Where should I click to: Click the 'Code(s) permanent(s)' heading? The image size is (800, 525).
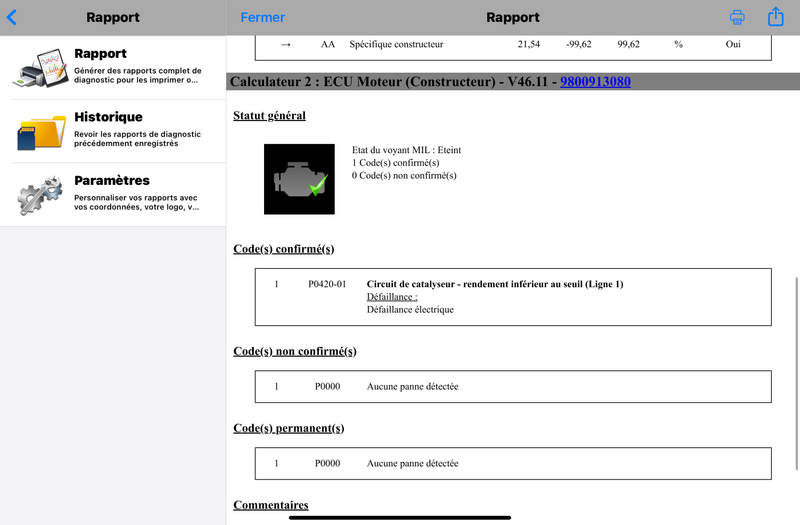[x=288, y=429]
